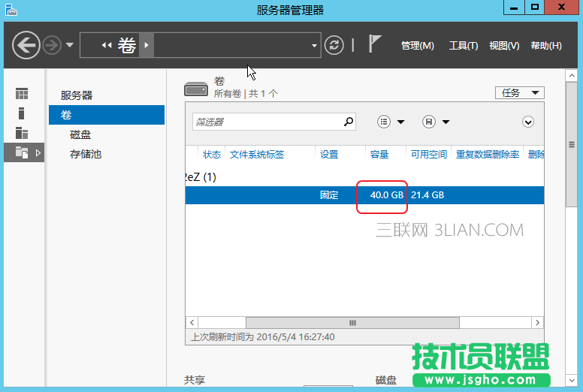Select 磁盘 in the navigation pane
Screen dimensions: 583x392
point(80,134)
